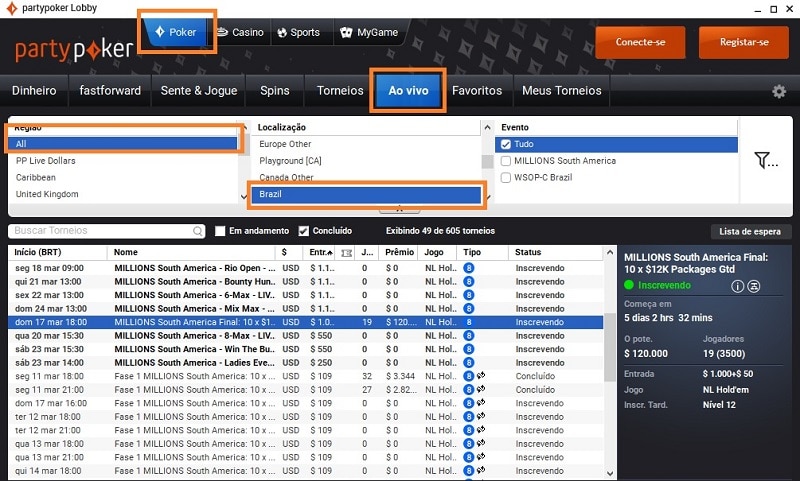Viewport: 800px width, 481px height.
Task: Select Brazil location
Action: pyautogui.click(x=366, y=194)
